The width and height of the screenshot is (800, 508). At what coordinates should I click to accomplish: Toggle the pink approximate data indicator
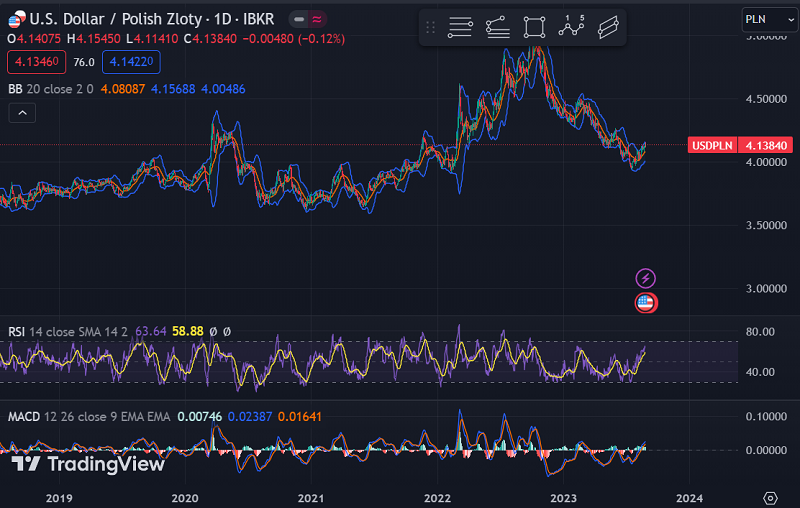click(317, 18)
